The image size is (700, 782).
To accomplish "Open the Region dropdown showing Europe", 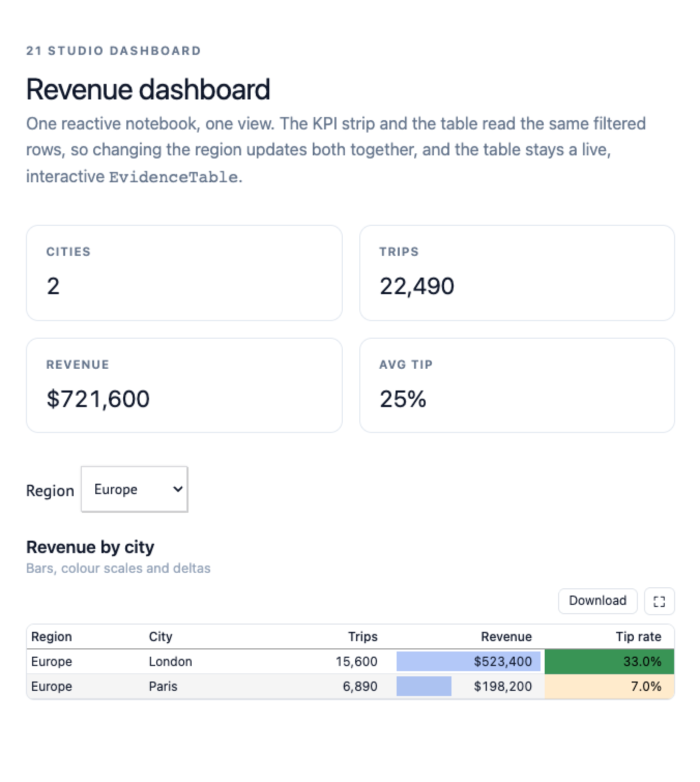I will click(x=135, y=489).
